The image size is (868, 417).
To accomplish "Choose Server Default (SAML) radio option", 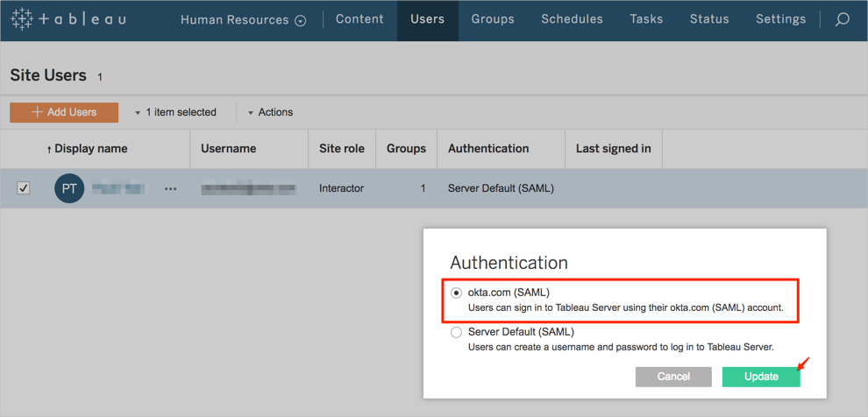I will [x=456, y=332].
